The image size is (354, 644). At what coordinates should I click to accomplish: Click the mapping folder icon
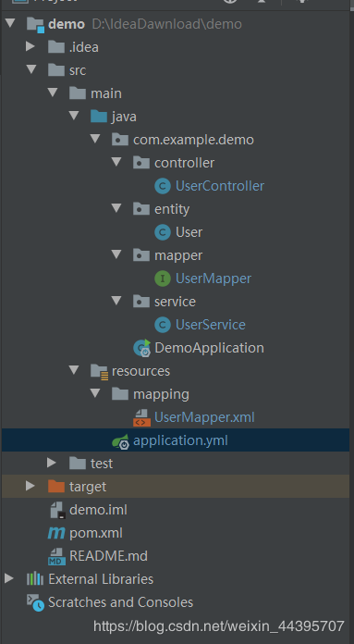(x=120, y=394)
